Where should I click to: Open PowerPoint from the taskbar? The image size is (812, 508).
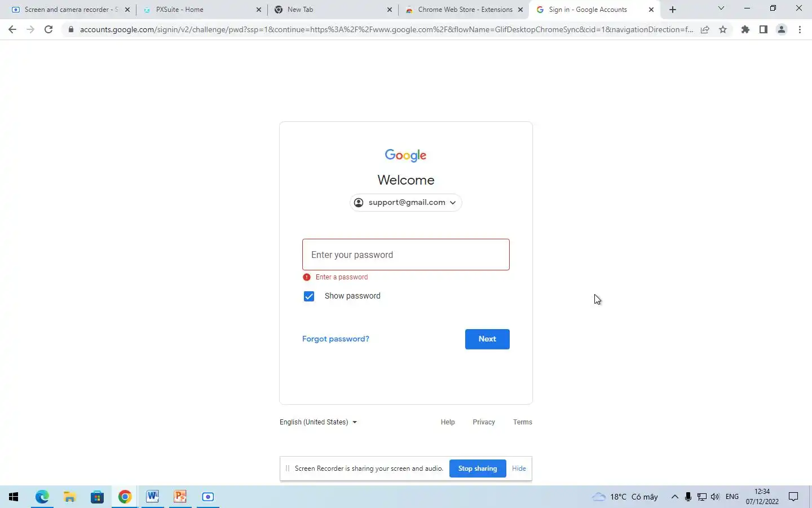(180, 497)
